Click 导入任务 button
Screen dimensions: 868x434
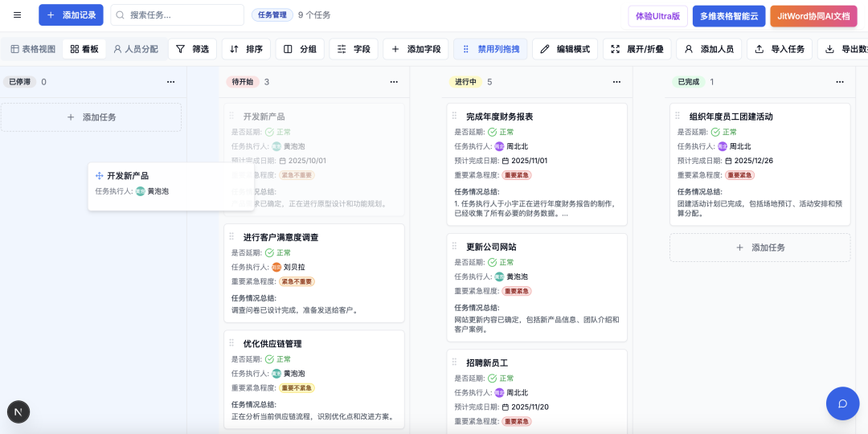[x=779, y=49]
